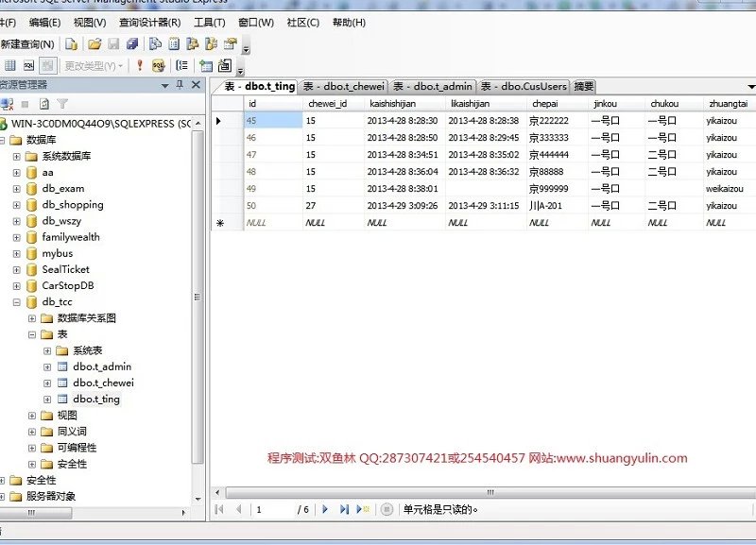Select the SealTicket database
This screenshot has width=756, height=545.
(x=65, y=269)
